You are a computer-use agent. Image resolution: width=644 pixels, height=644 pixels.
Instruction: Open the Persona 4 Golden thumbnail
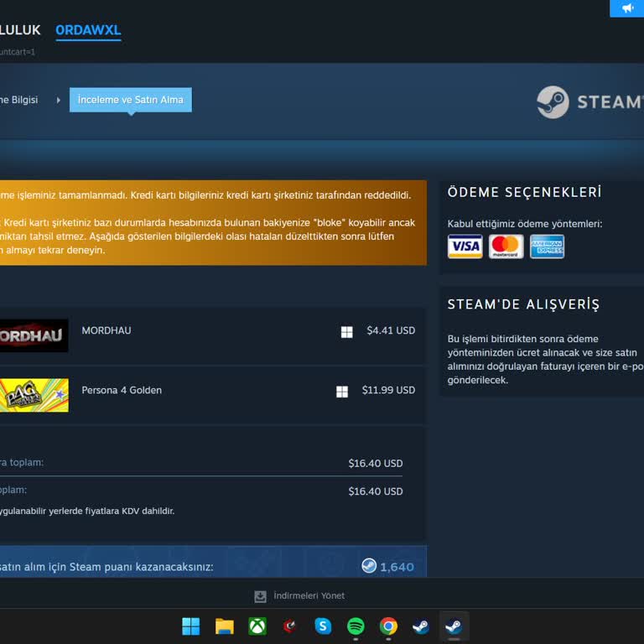click(x=34, y=395)
